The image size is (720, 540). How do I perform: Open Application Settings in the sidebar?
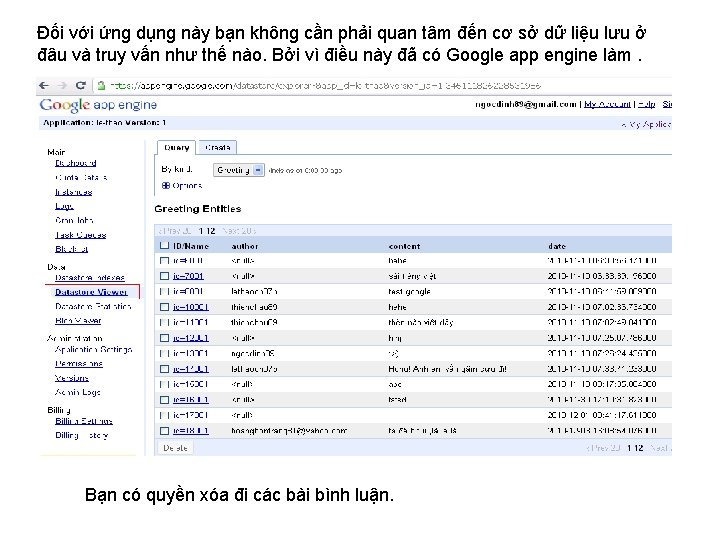pyautogui.click(x=93, y=349)
